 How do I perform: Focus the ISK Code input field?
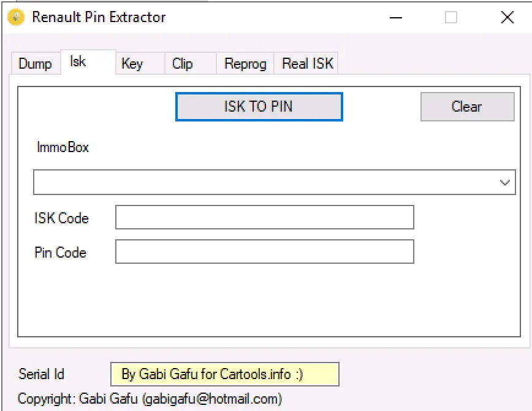pos(265,217)
